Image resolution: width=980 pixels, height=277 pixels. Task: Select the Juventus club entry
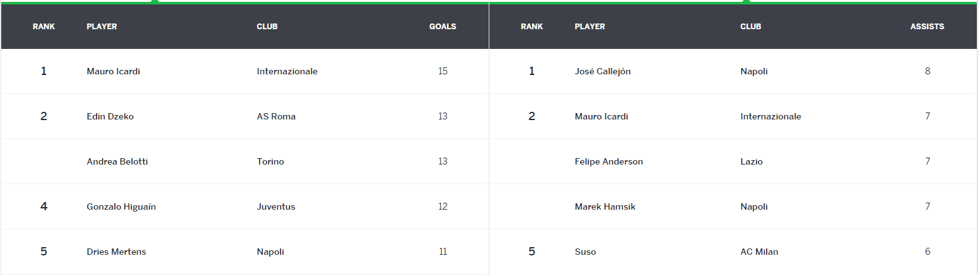coord(275,206)
